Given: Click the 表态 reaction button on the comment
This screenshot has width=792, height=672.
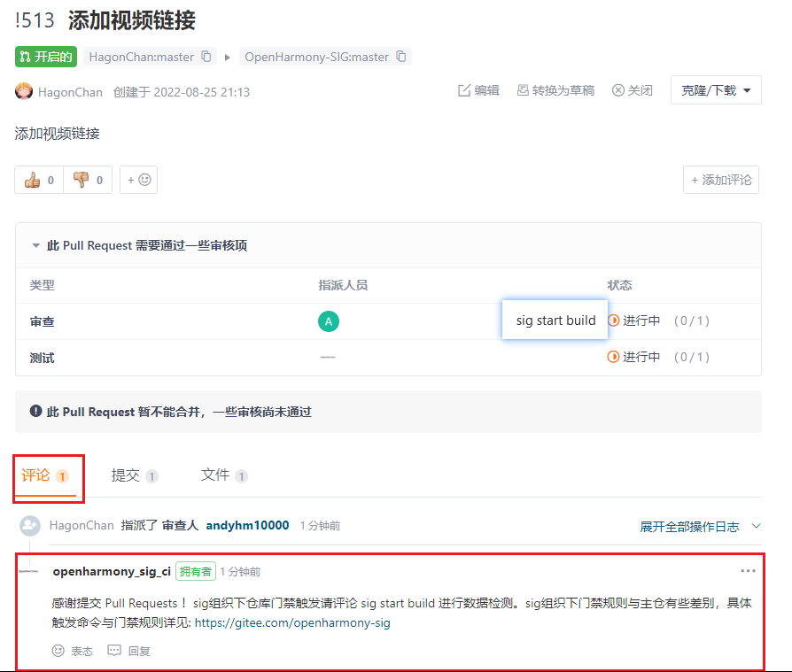Looking at the screenshot, I should 73,651.
